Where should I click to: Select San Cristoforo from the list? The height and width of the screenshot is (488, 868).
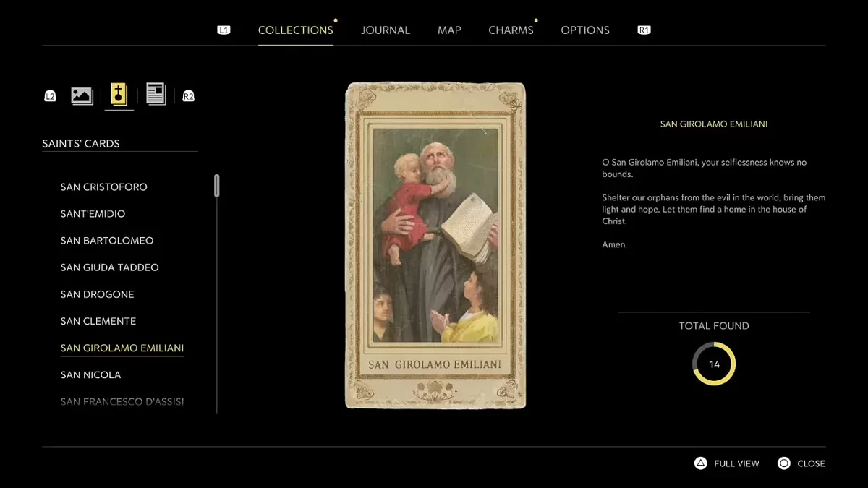(103, 187)
